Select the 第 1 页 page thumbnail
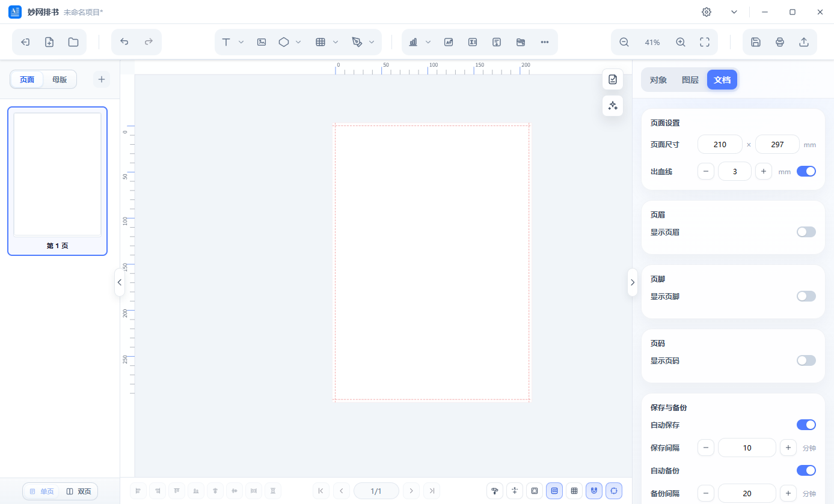Image resolution: width=834 pixels, height=504 pixels. coord(57,181)
